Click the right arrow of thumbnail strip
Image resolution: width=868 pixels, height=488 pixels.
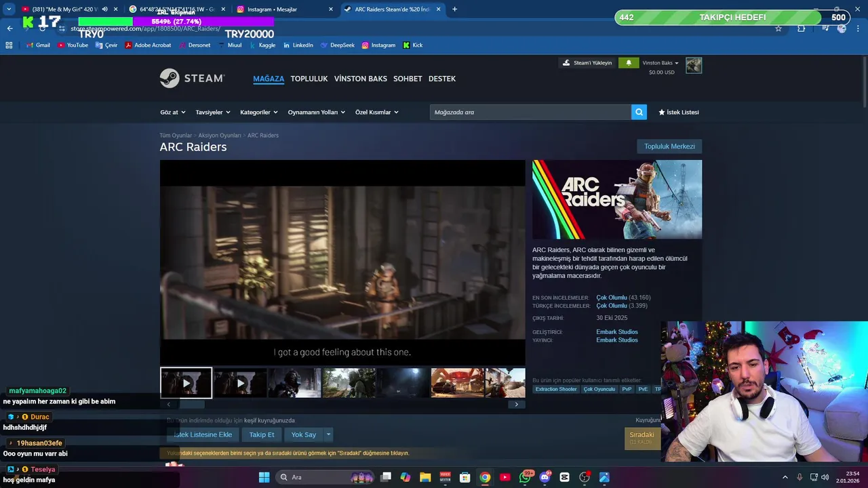516,405
